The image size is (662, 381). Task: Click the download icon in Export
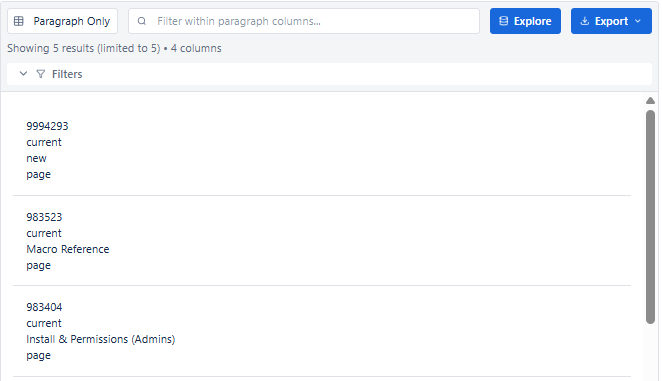[585, 21]
